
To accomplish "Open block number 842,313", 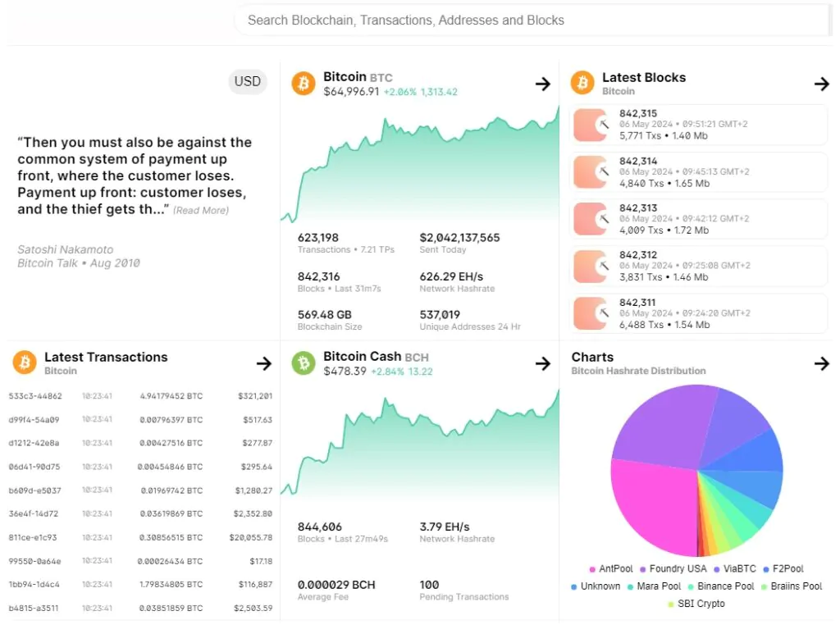I will pos(638,208).
